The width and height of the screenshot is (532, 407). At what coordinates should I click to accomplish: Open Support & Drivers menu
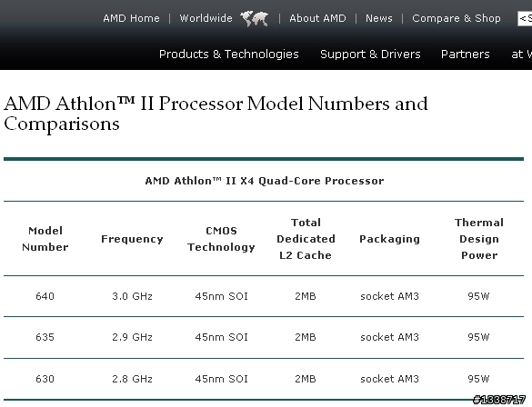coord(370,55)
